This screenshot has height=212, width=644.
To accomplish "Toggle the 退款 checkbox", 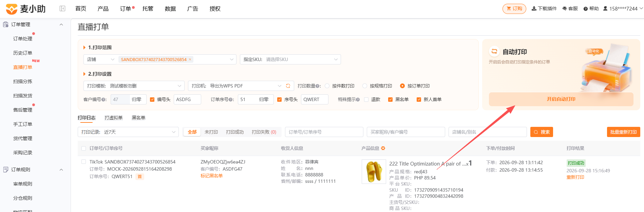I will click(366, 99).
